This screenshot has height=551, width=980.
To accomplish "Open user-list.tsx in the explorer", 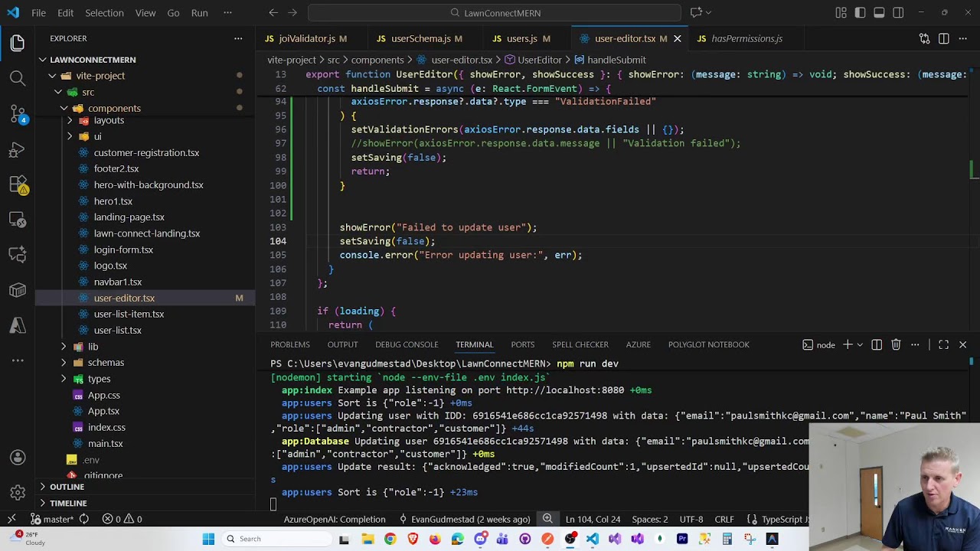I will point(117,331).
